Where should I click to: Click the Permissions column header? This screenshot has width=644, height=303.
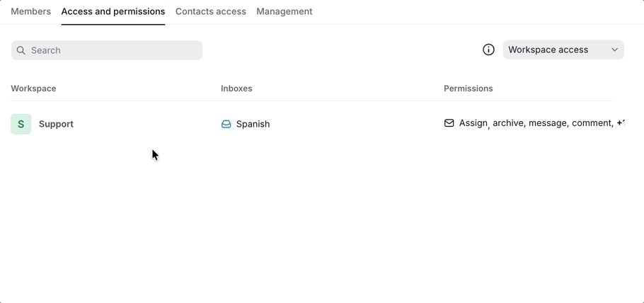point(468,88)
